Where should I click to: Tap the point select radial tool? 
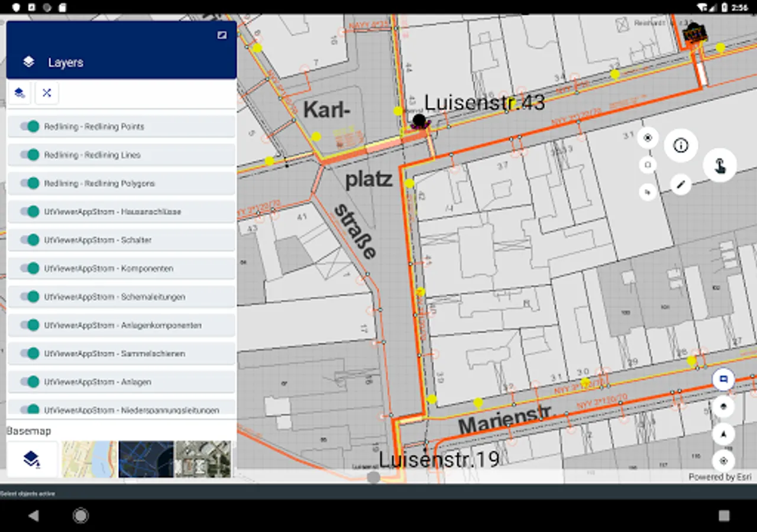(648, 138)
